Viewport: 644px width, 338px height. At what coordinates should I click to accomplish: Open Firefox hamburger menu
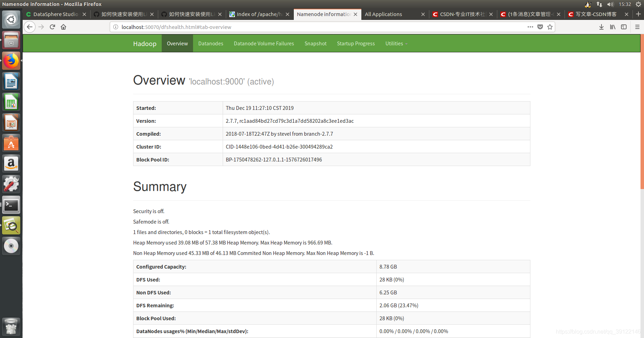pos(637,27)
